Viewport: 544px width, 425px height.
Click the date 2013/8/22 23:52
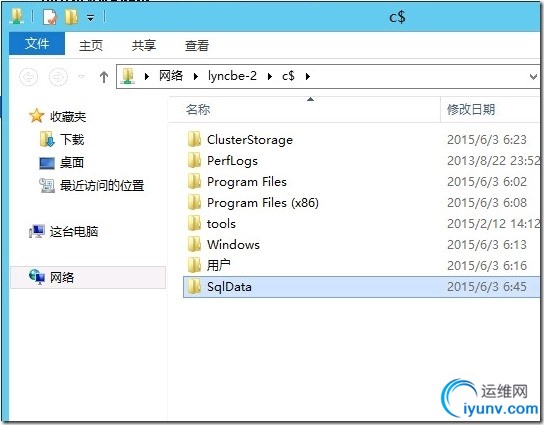point(494,161)
